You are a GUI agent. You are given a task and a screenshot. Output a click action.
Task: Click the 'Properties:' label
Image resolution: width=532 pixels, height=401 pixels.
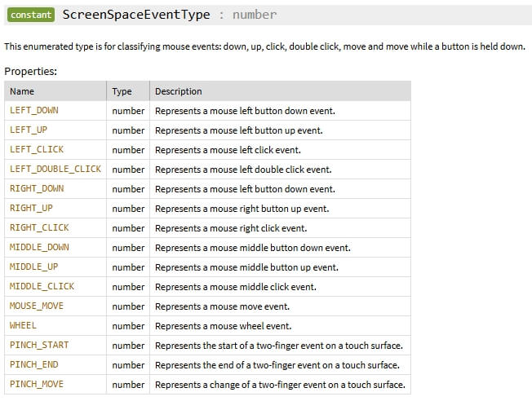30,71
